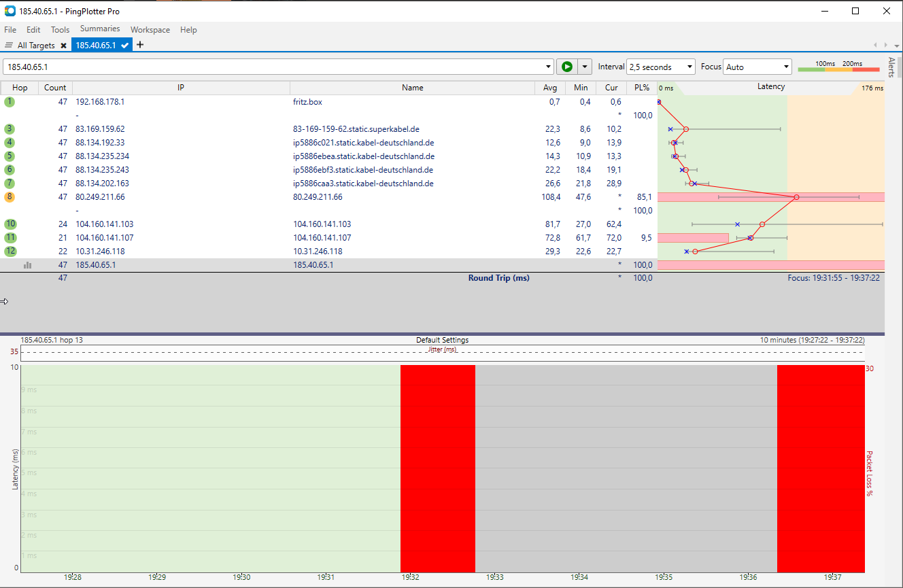Click the orange hop 8 circle icon

[9, 197]
